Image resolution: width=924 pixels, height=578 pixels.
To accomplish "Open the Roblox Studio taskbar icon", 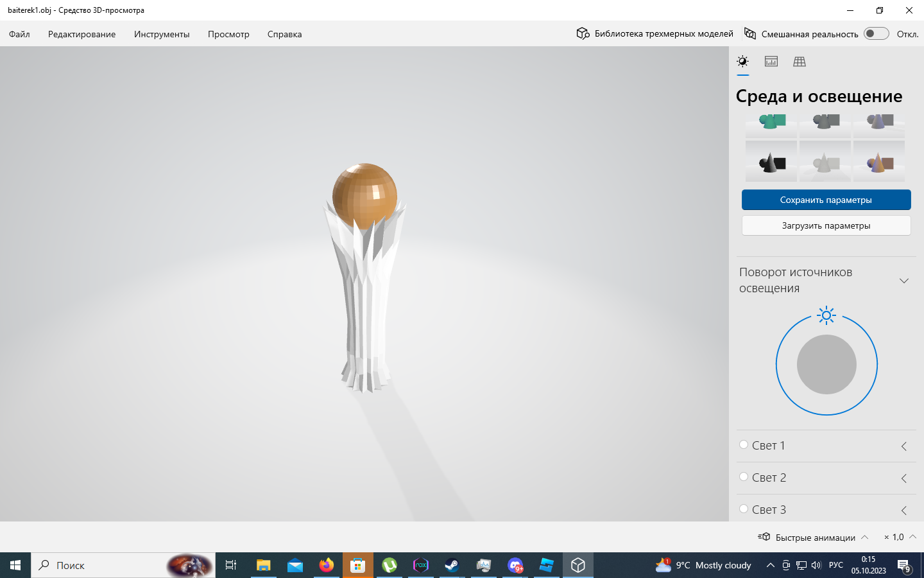I will click(x=546, y=565).
